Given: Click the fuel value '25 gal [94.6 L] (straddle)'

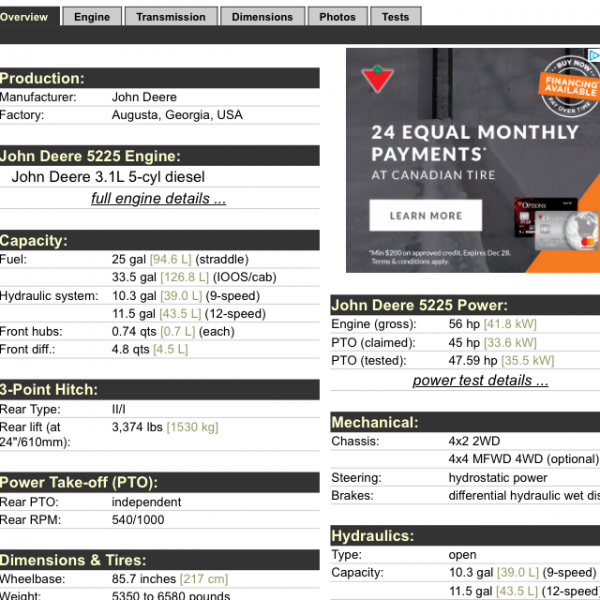Looking at the screenshot, I should click(180, 259).
